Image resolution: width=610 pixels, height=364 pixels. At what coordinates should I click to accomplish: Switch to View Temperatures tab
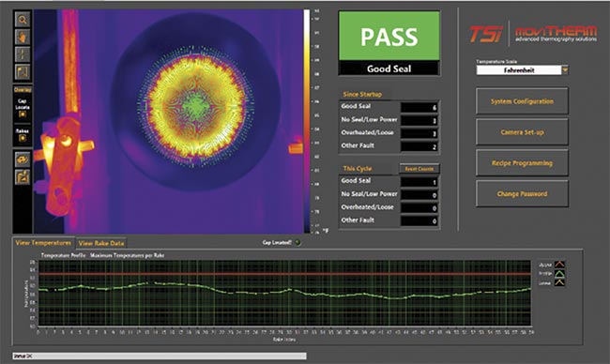[43, 243]
